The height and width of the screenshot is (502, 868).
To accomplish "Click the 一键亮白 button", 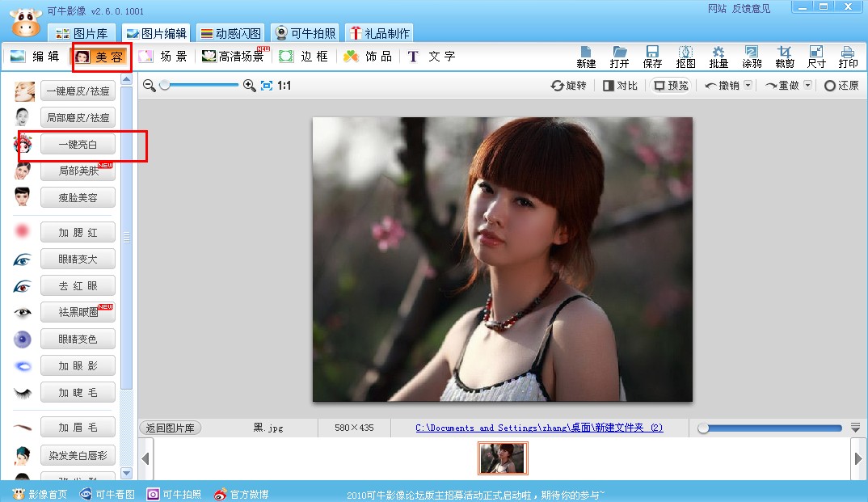I will (x=78, y=145).
